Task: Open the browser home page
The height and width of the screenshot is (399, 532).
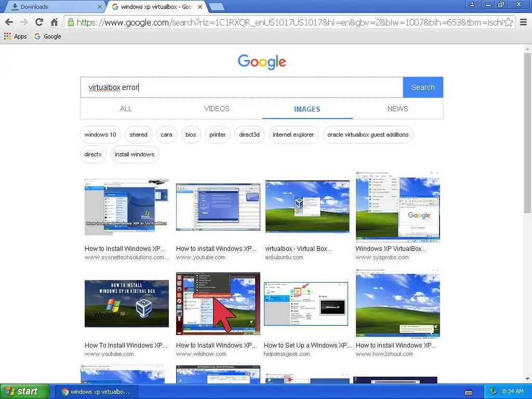Action: 54,22
